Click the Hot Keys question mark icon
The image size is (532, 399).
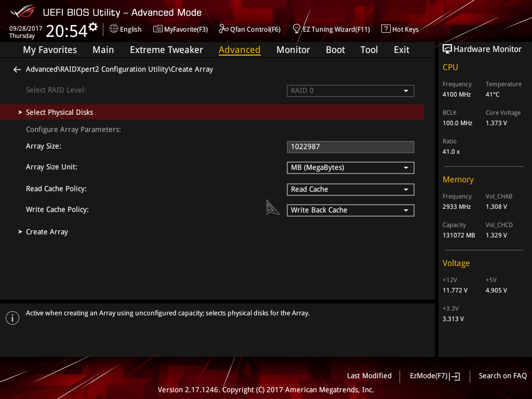385,29
